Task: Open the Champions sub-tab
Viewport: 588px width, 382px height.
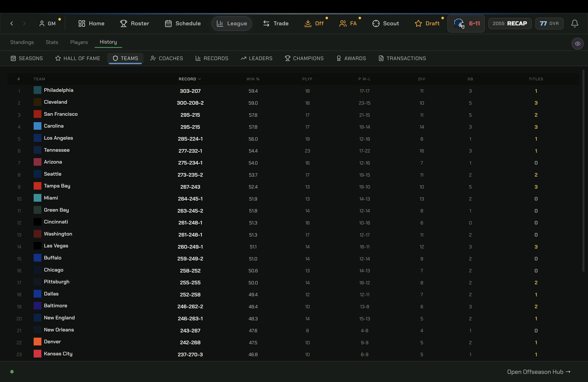Action: pos(304,58)
